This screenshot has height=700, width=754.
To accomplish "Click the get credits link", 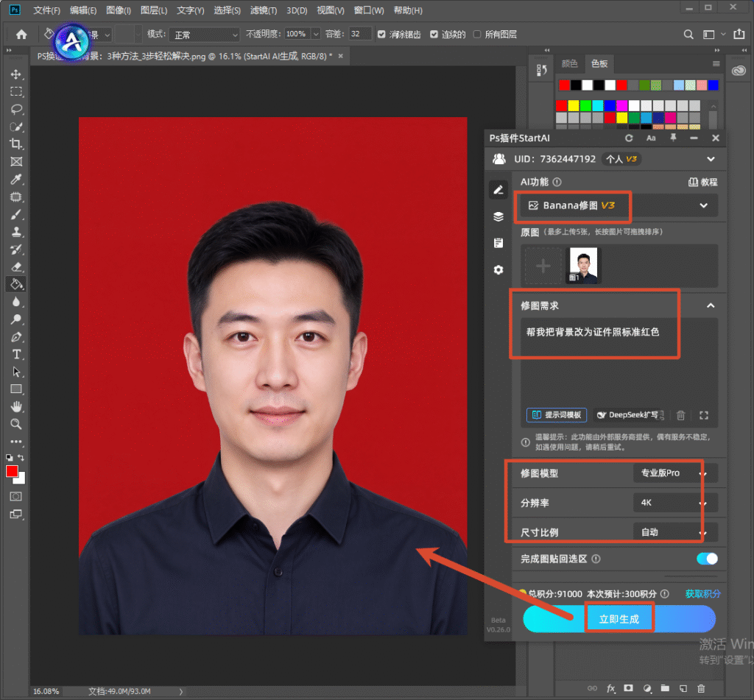I will pos(702,594).
